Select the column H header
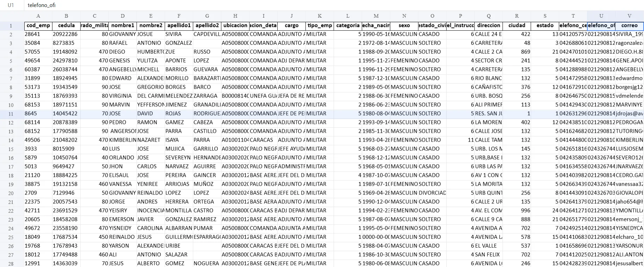Image resolution: width=644 pixels, height=267 pixels. (235, 16)
